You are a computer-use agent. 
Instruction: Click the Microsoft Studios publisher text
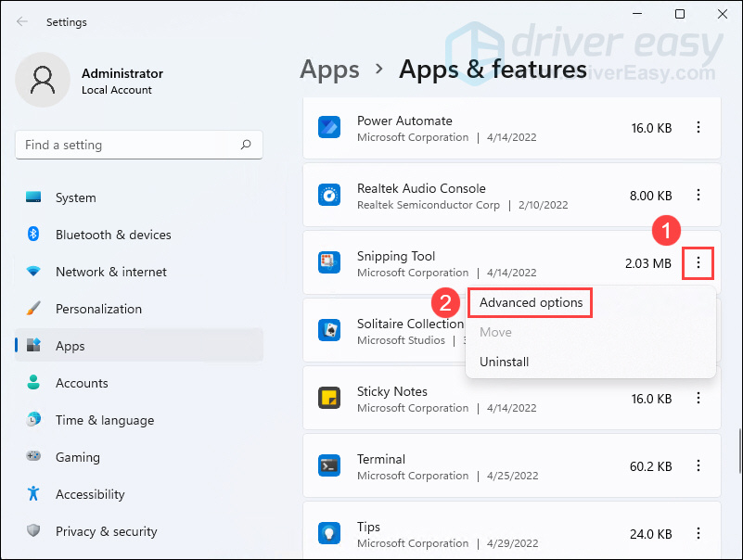click(x=401, y=340)
